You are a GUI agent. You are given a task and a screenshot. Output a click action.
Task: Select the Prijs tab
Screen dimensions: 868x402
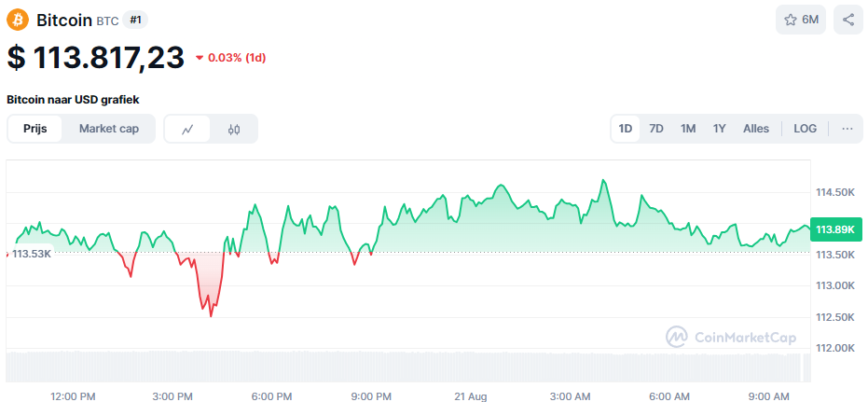(x=34, y=129)
